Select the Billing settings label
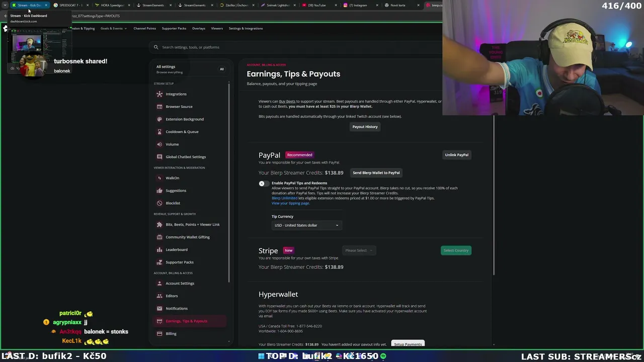This screenshot has width=644, height=362. pyautogui.click(x=171, y=334)
